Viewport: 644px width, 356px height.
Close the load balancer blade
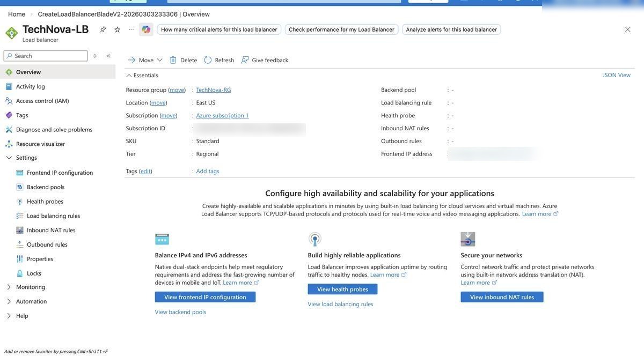click(628, 29)
